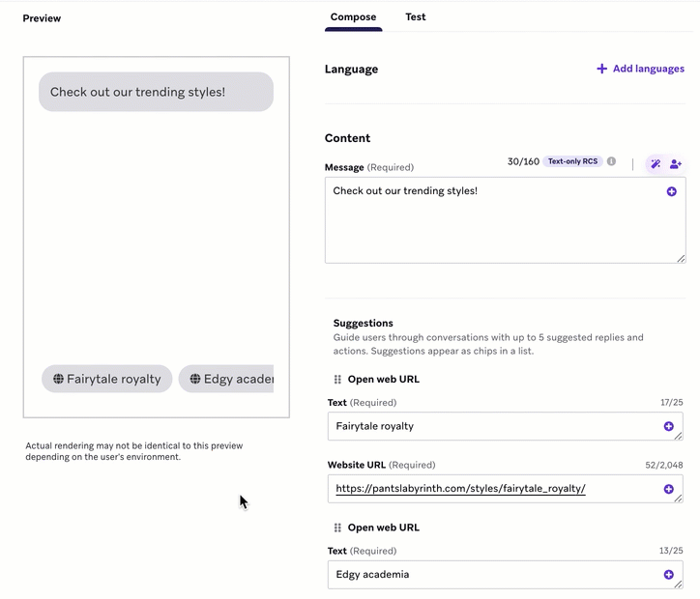700x599 pixels.
Task: Click the Message box resize handle
Action: (x=681, y=258)
